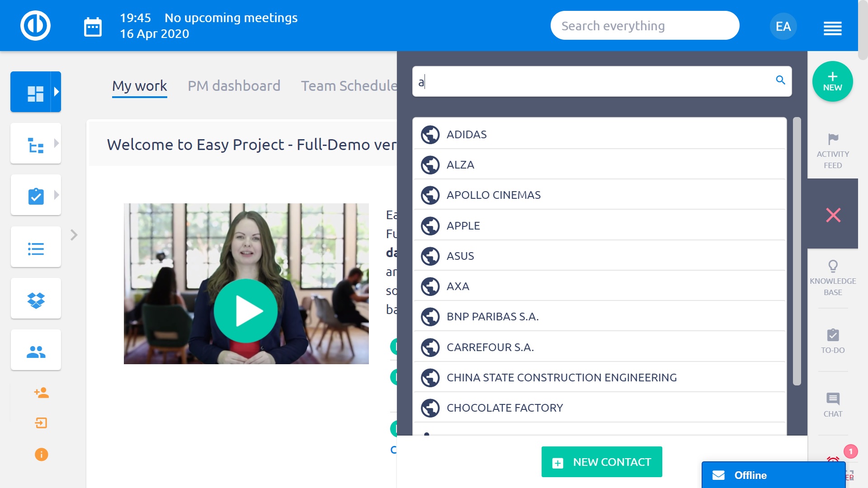Click the green NEW plus button
This screenshot has width=868, height=488.
[x=832, y=81]
